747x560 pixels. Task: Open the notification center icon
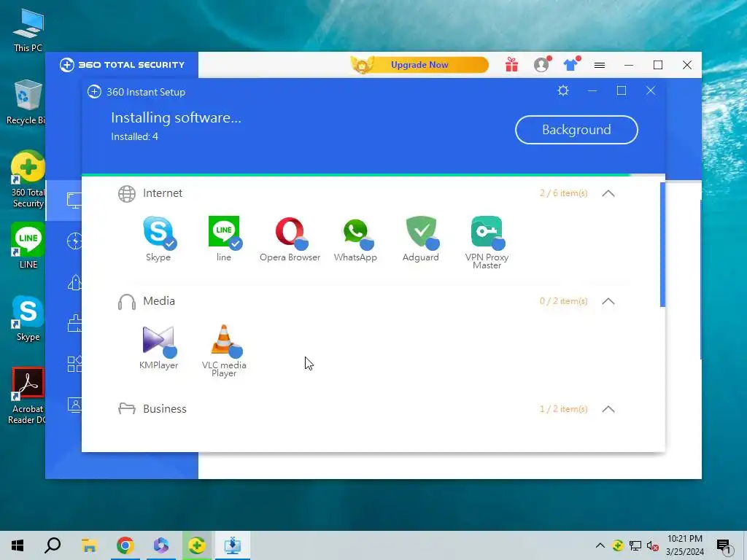pyautogui.click(x=724, y=545)
